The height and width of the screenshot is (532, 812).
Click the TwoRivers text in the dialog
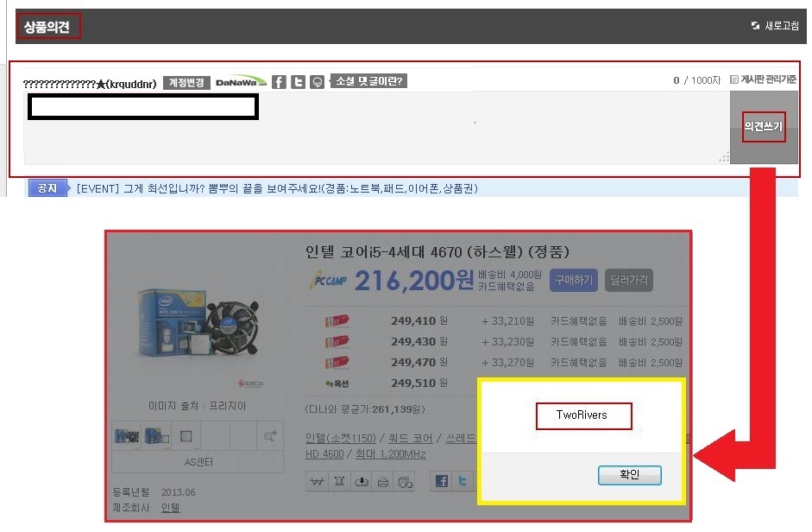[x=582, y=415]
